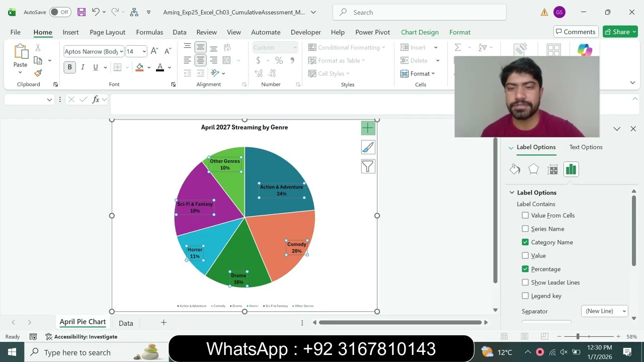Open the font name dropdown
The image size is (644, 362).
[122, 51]
